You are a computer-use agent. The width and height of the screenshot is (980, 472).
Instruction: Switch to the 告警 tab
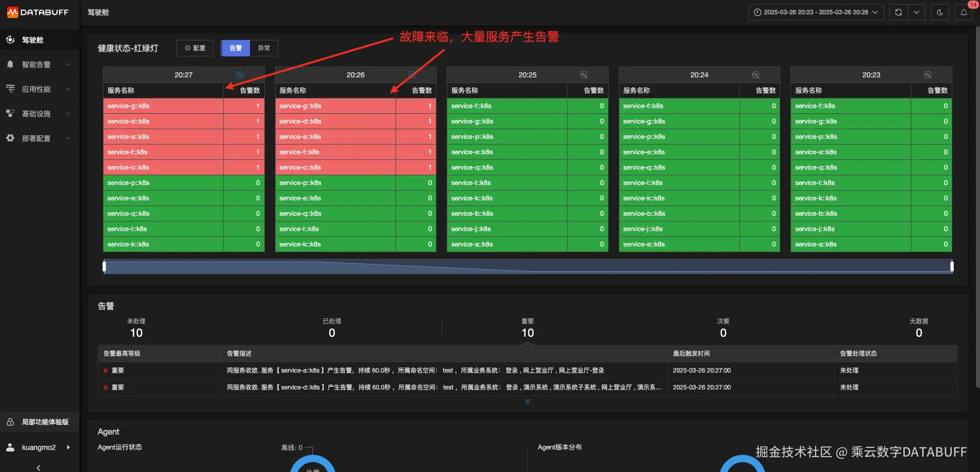(x=236, y=48)
